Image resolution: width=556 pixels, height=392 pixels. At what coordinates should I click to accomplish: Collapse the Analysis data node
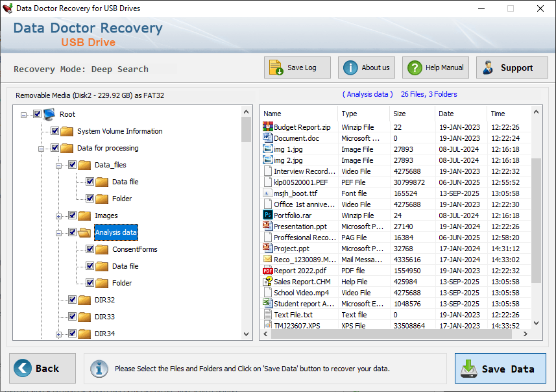[x=59, y=233]
